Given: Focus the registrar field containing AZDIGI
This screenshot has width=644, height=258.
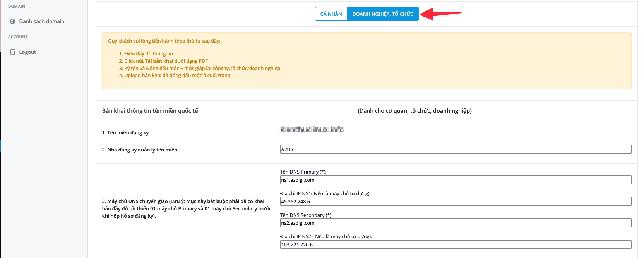Looking at the screenshot, I should [x=455, y=150].
